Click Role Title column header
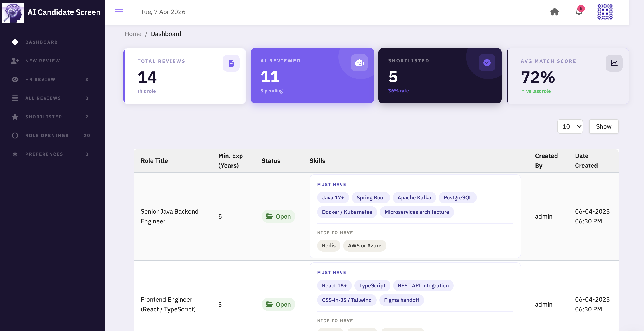This screenshot has width=644, height=331. [x=154, y=160]
